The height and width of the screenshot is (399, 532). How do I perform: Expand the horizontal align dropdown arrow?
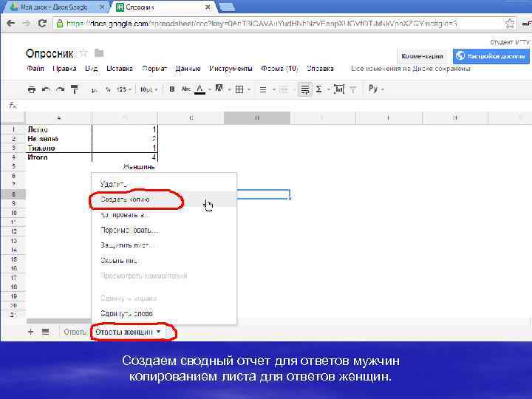click(x=274, y=89)
